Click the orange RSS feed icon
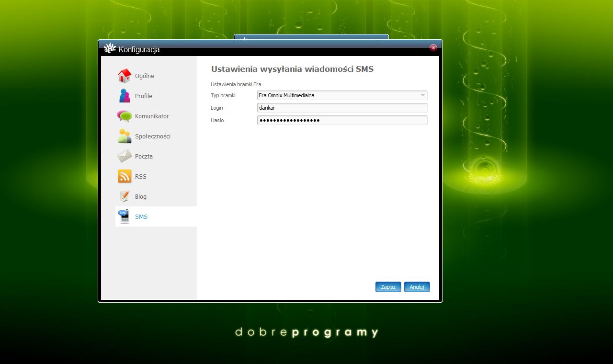Screen dimensions: 613x364 [125, 176]
